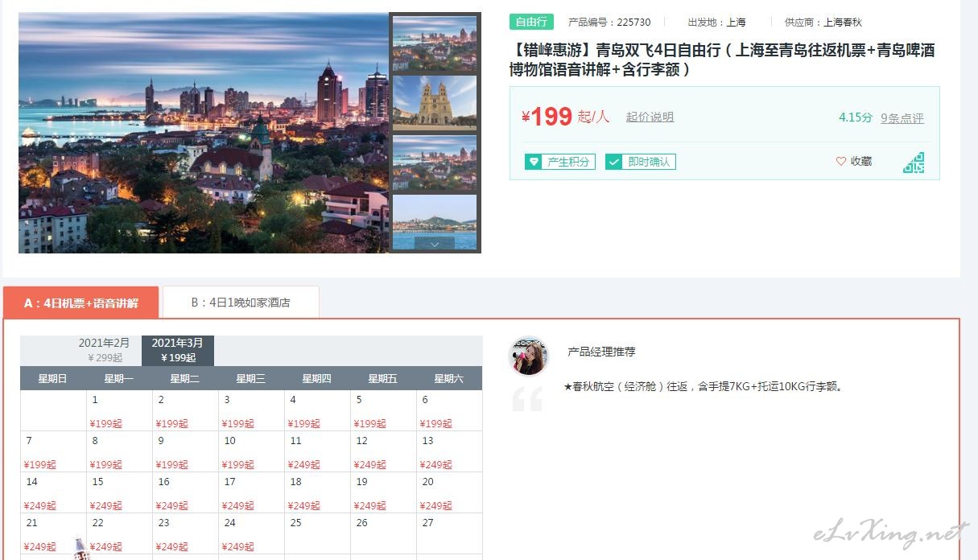The image size is (978, 560).
Task: Click the diamond points icon
Action: (x=533, y=162)
